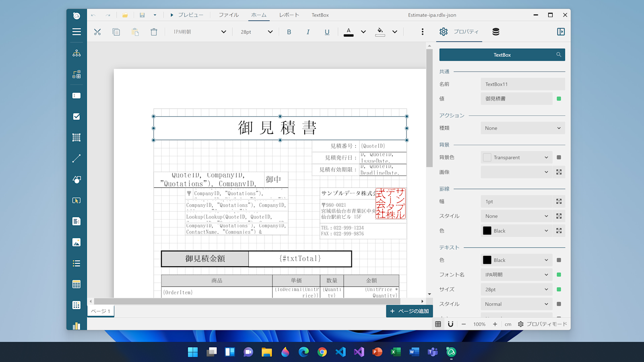Click the text color Black swatch
Viewport: 644px width, 362px height.
click(x=487, y=260)
